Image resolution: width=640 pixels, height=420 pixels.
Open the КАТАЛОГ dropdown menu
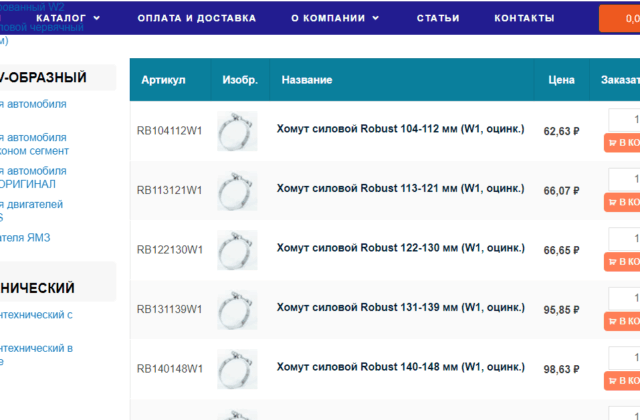coord(68,18)
